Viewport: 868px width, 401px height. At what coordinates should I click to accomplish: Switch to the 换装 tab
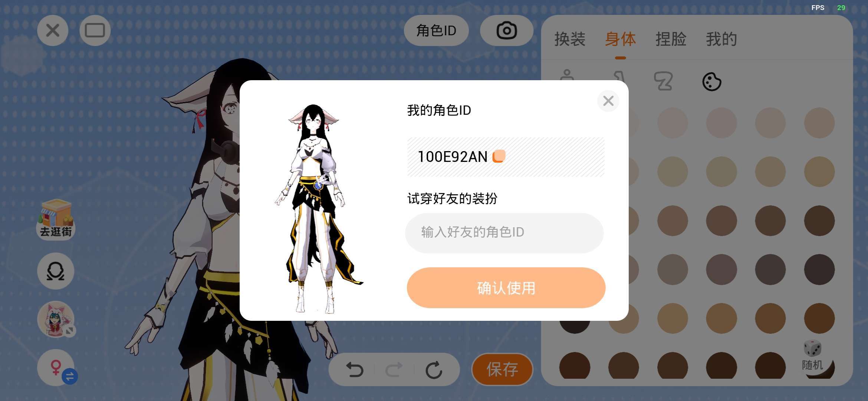pos(570,39)
